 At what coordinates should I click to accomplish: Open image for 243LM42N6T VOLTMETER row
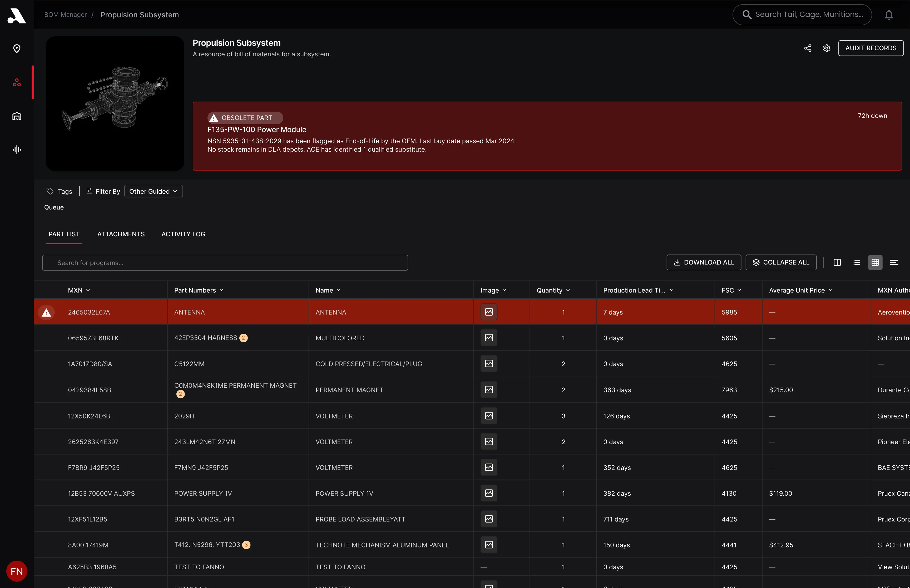pos(489,441)
